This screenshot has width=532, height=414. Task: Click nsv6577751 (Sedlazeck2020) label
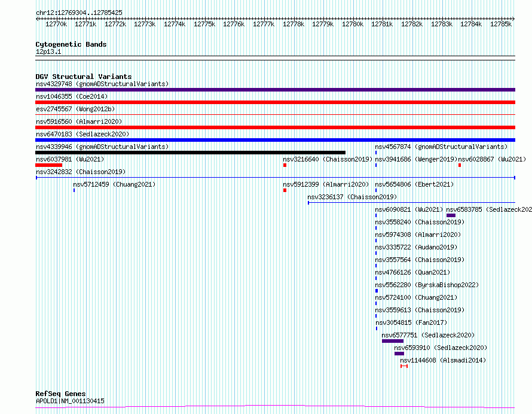(428, 335)
